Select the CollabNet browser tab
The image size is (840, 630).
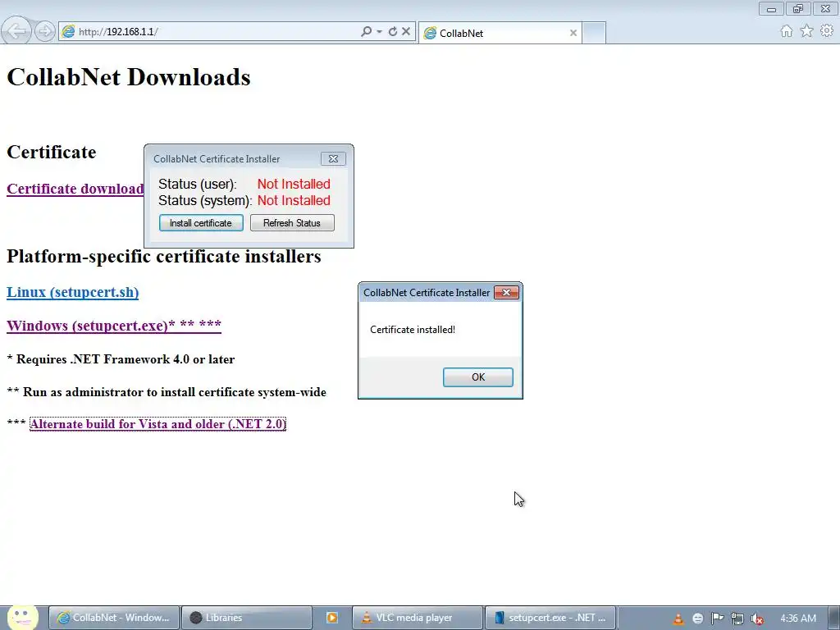(x=498, y=33)
